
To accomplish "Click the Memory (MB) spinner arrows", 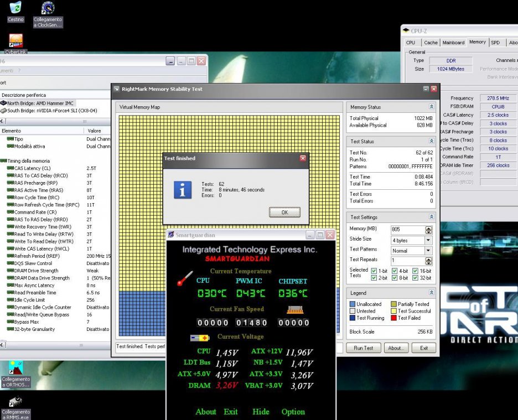I will tap(428, 230).
